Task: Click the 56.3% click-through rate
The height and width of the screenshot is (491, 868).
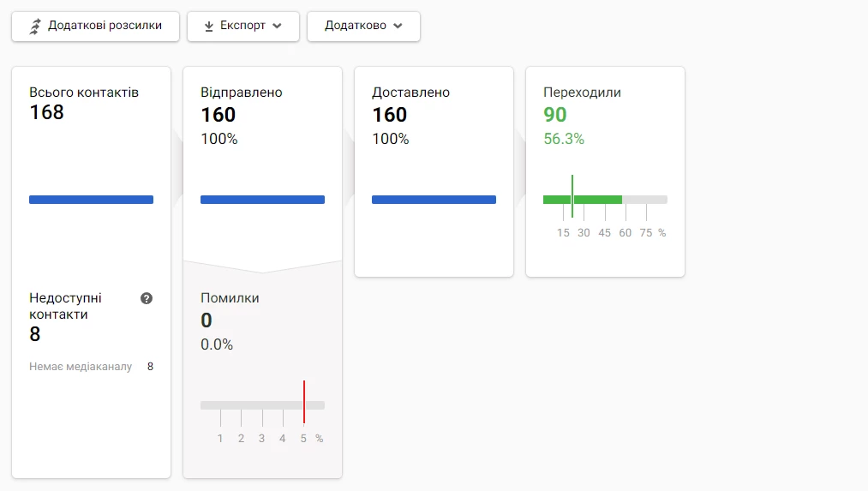Action: point(564,139)
